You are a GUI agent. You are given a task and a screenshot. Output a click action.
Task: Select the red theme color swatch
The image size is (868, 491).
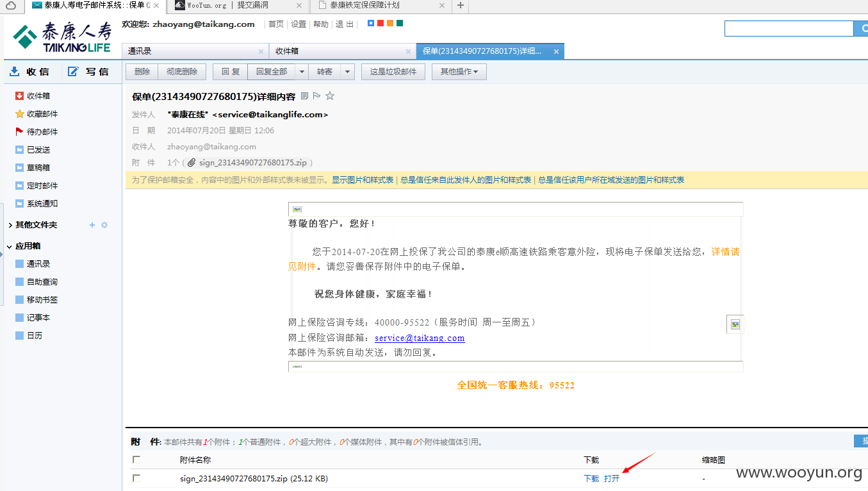point(381,23)
